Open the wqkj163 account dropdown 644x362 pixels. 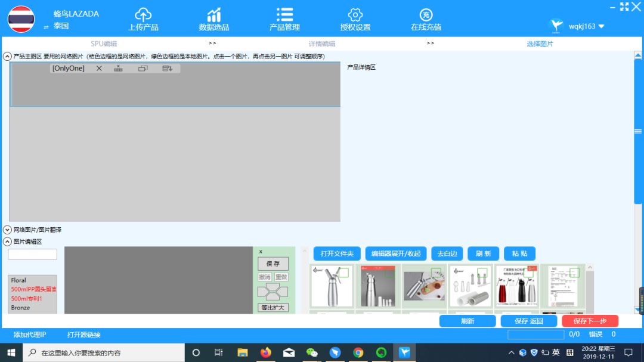pyautogui.click(x=583, y=26)
